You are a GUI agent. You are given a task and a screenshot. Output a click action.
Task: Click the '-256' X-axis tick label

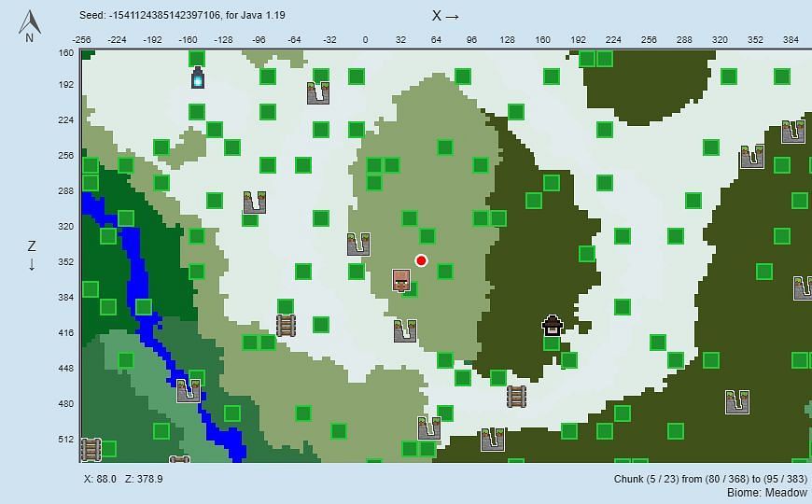81,40
